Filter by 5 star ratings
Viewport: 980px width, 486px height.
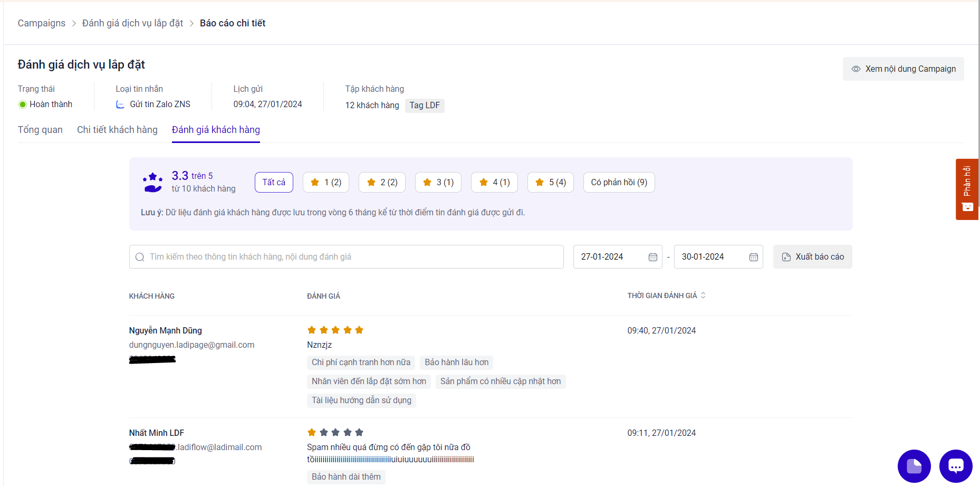(551, 183)
